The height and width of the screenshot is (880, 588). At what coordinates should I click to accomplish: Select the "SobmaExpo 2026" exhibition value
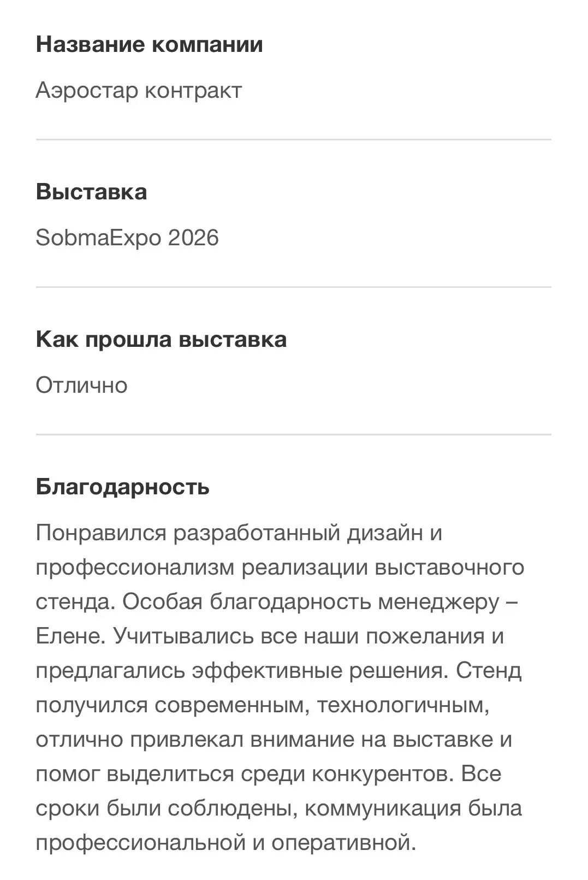pyautogui.click(x=127, y=238)
